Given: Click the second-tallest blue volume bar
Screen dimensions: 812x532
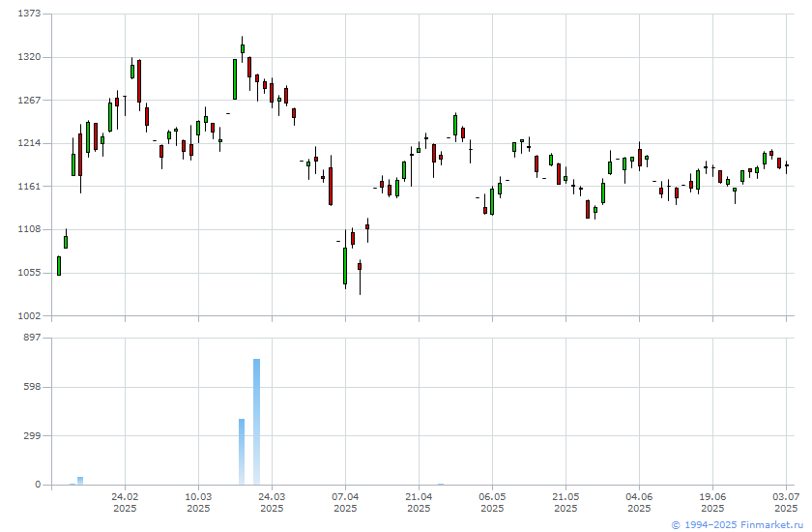Looking at the screenshot, I should point(242,452).
